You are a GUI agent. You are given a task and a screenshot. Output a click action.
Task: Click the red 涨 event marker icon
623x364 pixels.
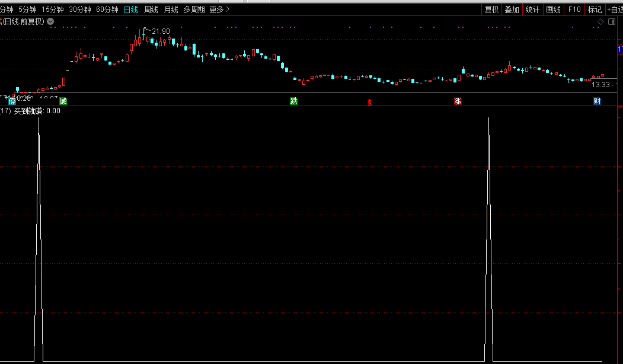458,101
